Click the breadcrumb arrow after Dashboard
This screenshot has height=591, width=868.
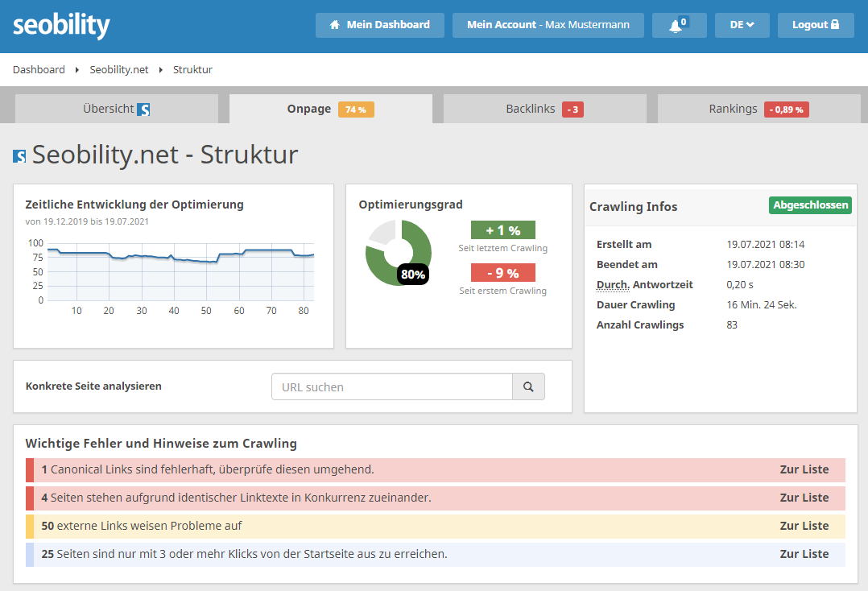pos(77,70)
